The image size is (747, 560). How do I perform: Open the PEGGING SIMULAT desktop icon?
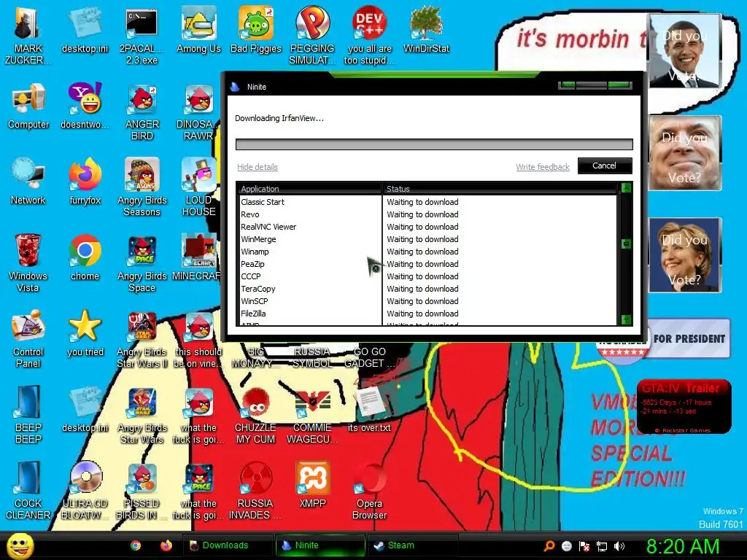tap(312, 34)
